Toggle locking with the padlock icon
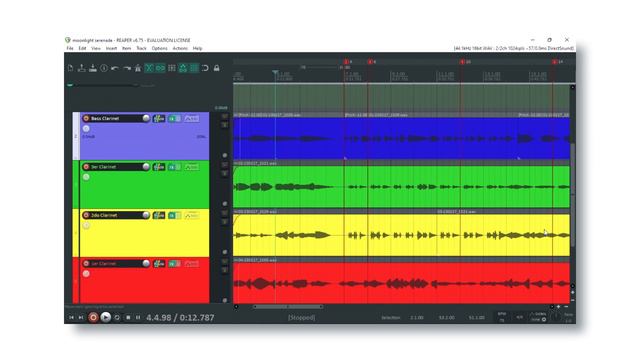Image resolution: width=640 pixels, height=360 pixels. (x=217, y=68)
